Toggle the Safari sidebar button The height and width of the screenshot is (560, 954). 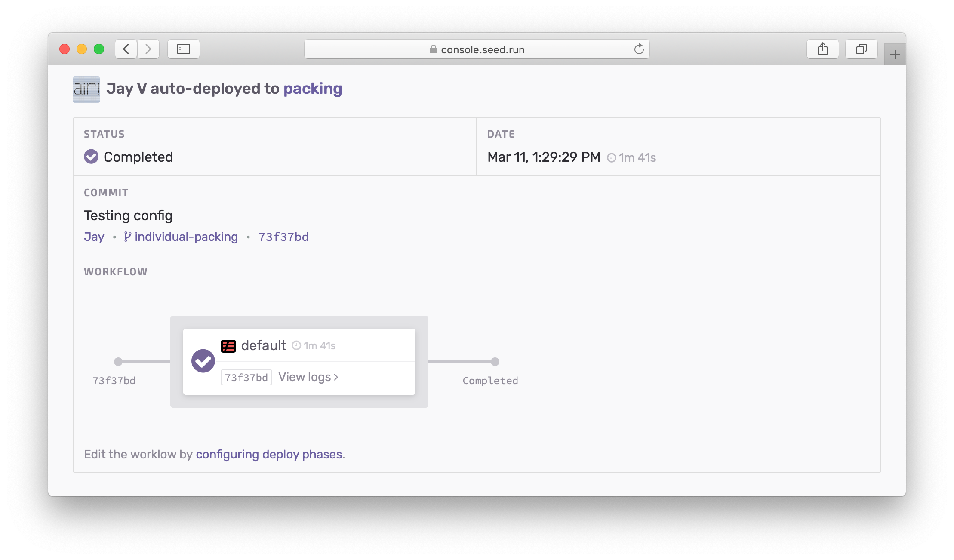[x=184, y=49]
